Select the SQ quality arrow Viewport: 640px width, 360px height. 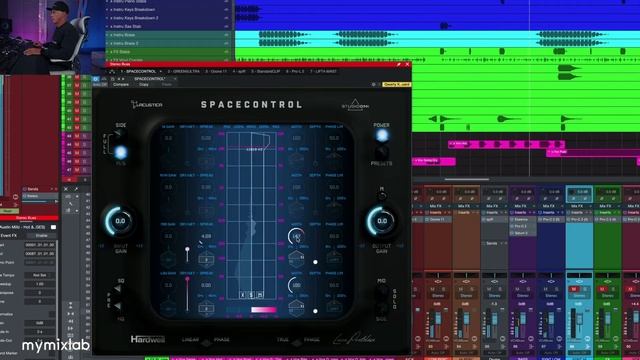(118, 289)
